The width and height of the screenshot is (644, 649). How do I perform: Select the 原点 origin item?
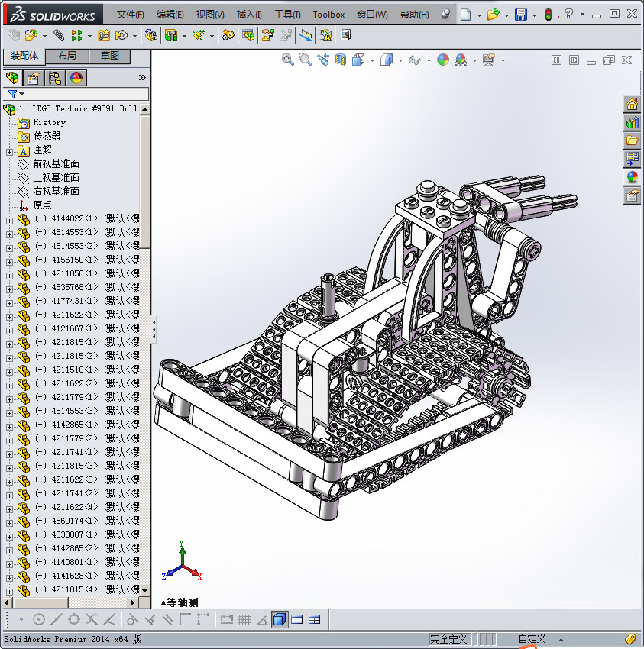click(43, 205)
